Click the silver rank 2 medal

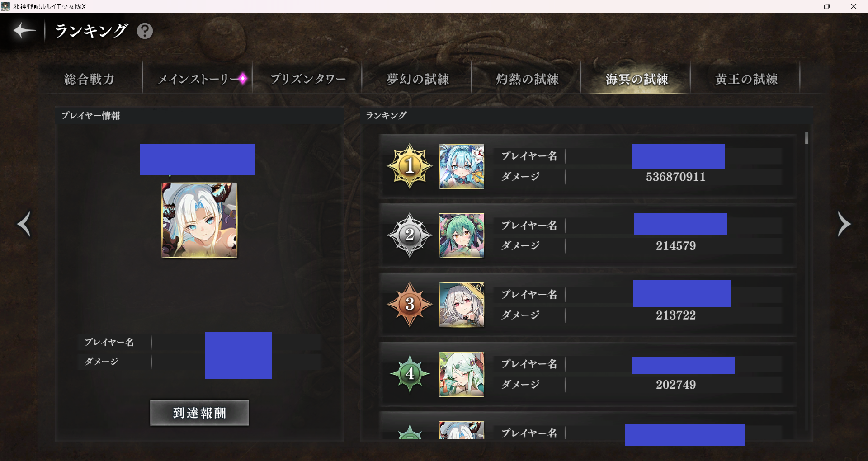click(410, 235)
